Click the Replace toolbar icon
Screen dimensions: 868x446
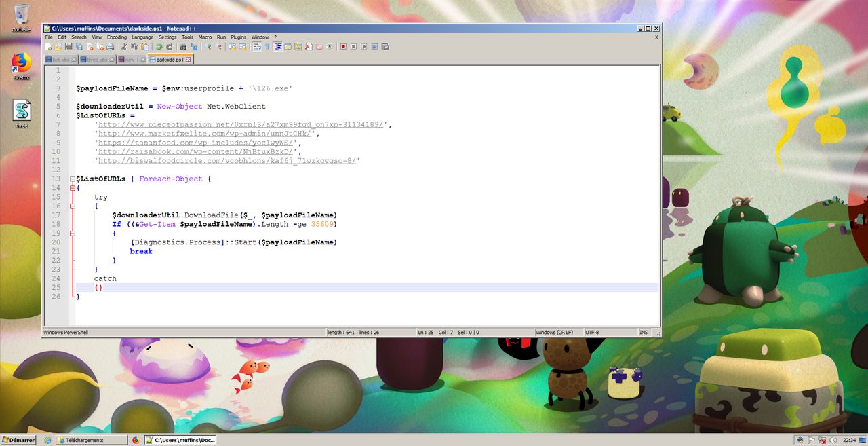pos(193,47)
